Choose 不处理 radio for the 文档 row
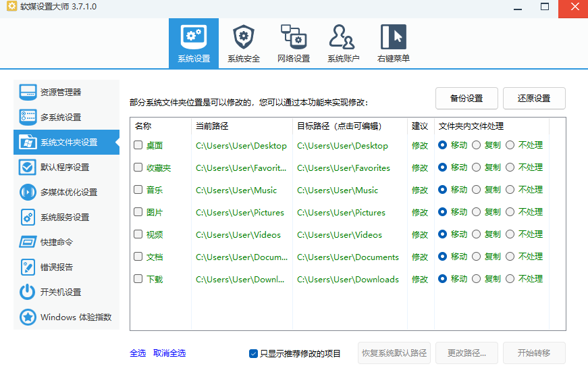 click(510, 257)
